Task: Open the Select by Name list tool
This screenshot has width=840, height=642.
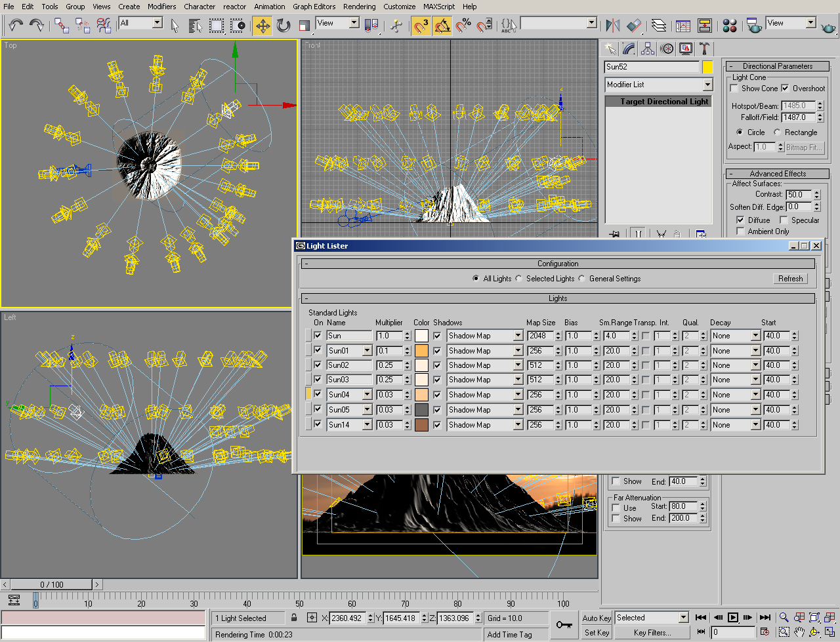Action: tap(195, 26)
